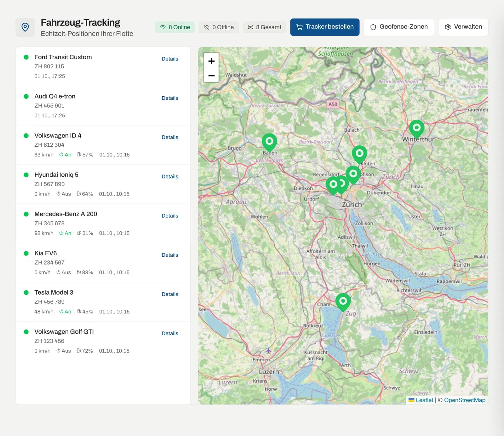This screenshot has height=436, width=504.
Task: Click the front marker near Regensdorf
Action: (333, 185)
